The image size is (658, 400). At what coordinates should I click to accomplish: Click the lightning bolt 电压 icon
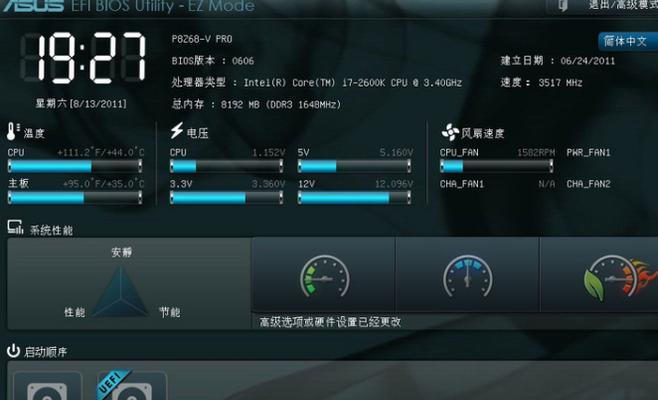pyautogui.click(x=177, y=131)
